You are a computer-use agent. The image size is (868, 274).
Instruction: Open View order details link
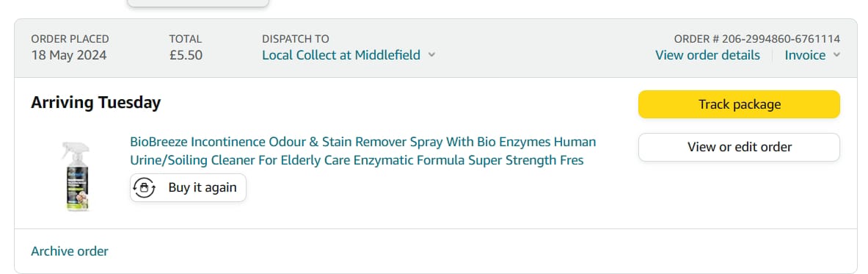pyautogui.click(x=707, y=55)
